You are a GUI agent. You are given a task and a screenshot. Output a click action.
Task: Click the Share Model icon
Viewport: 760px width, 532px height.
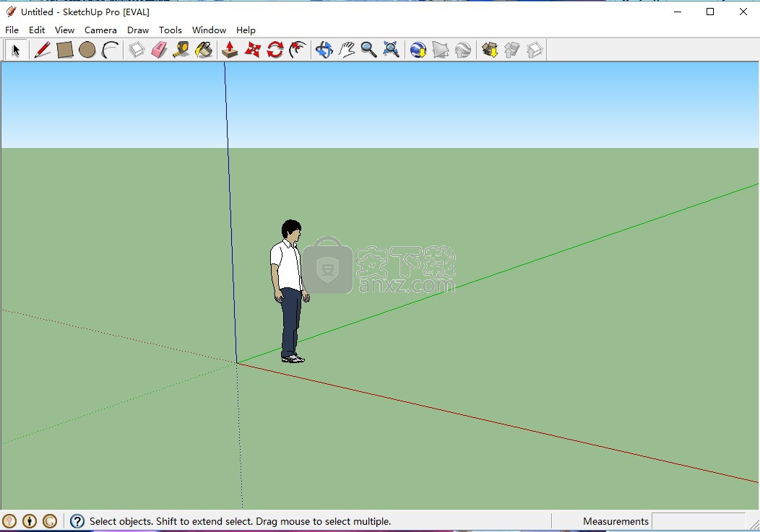tap(511, 50)
